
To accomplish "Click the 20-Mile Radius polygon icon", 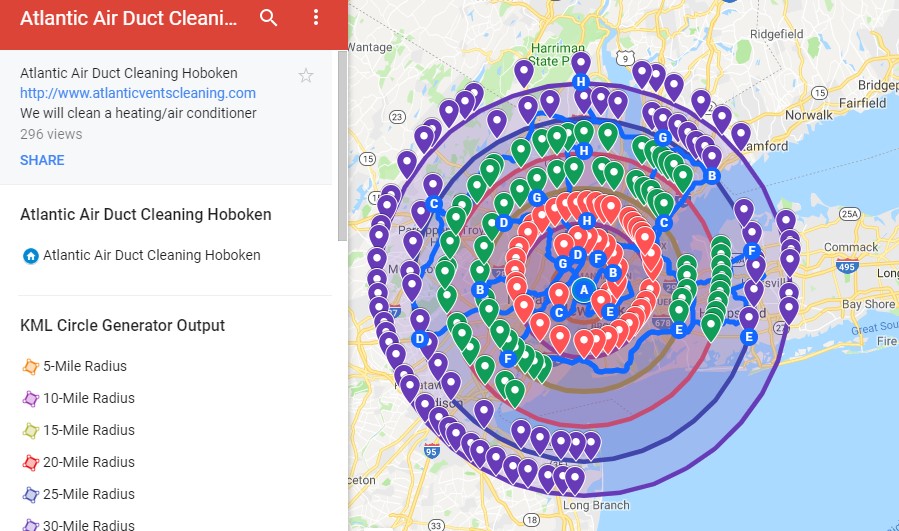I will (30, 462).
